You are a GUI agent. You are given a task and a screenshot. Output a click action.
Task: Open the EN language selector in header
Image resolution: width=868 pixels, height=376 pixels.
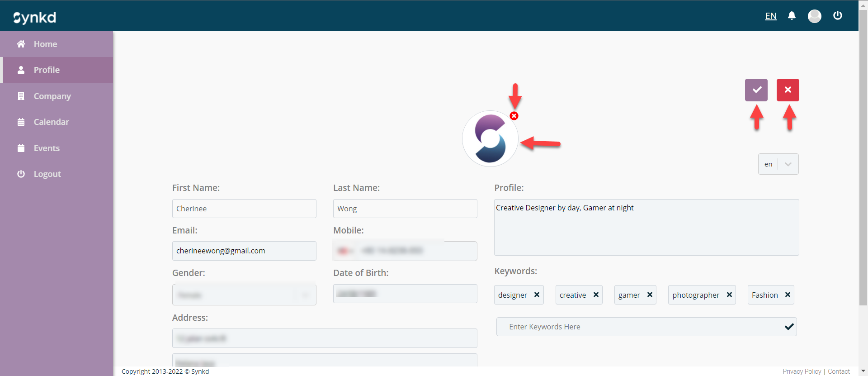(x=770, y=16)
